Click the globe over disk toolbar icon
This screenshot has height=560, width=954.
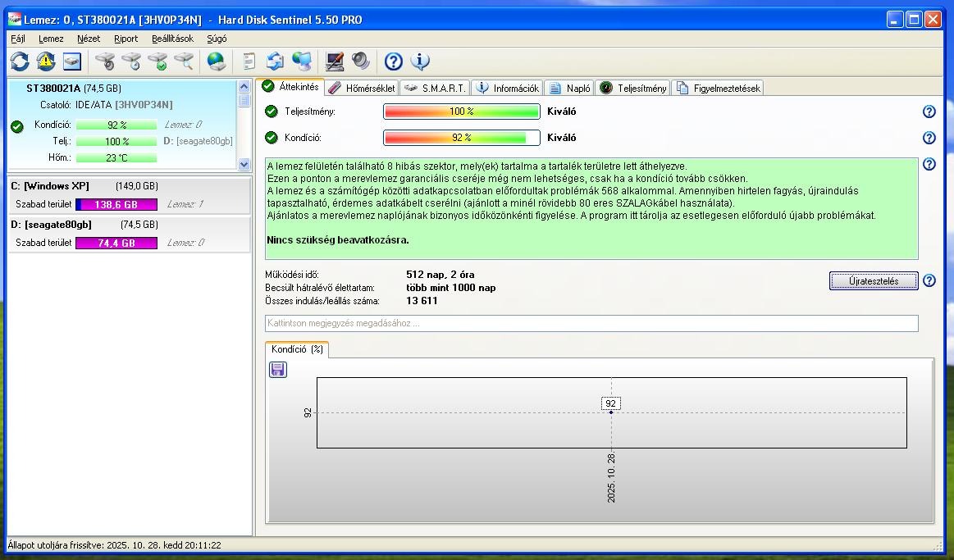pos(216,61)
